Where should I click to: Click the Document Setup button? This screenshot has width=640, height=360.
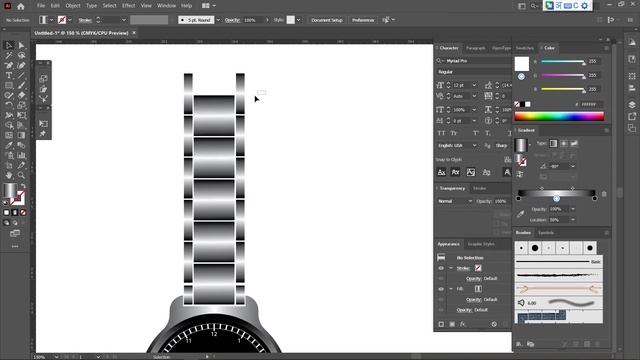327,20
